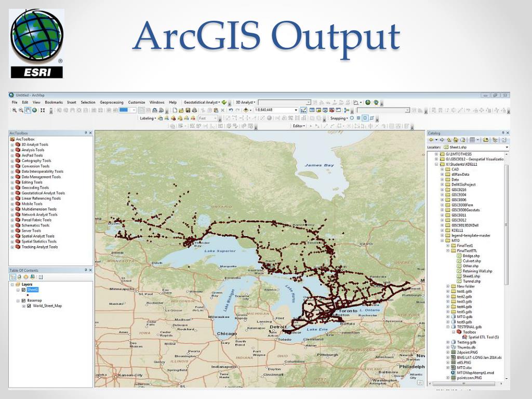Image resolution: width=532 pixels, height=399 pixels.
Task: Click the Catalog vertical scrollbar
Action: (506, 224)
